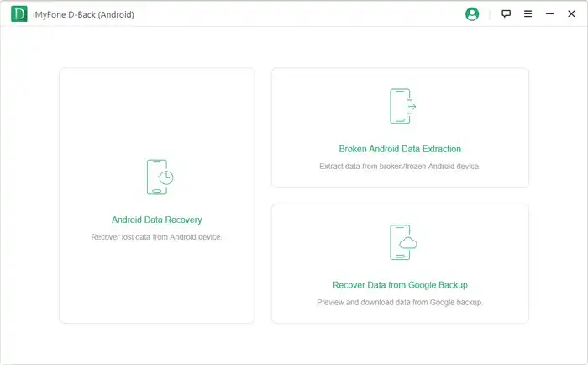Open the user account profile icon
588x365 pixels.
coord(472,14)
